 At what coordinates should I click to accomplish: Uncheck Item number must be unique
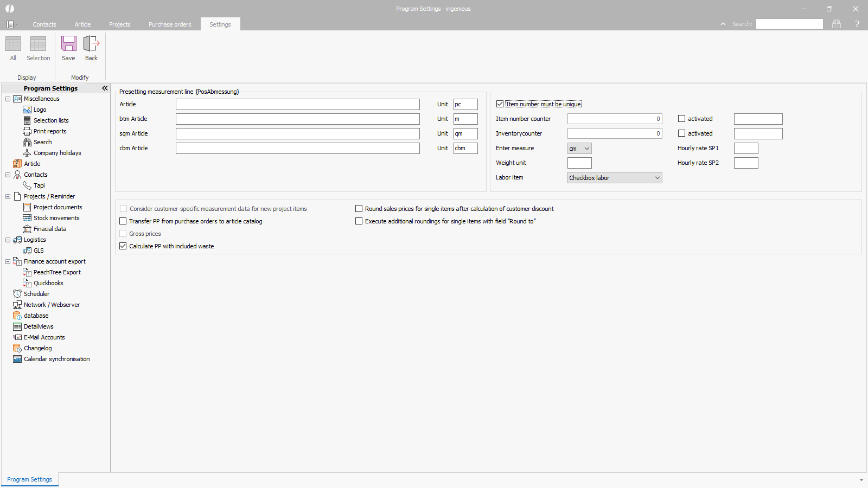point(500,104)
